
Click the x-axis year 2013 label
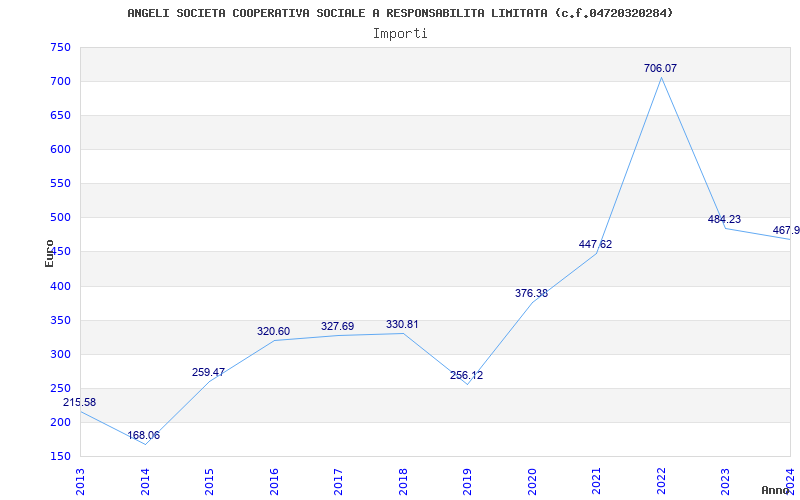point(80,481)
